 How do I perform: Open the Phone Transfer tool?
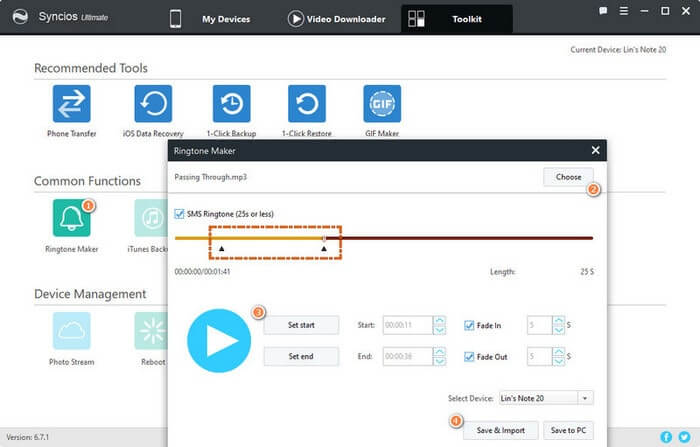(71, 103)
